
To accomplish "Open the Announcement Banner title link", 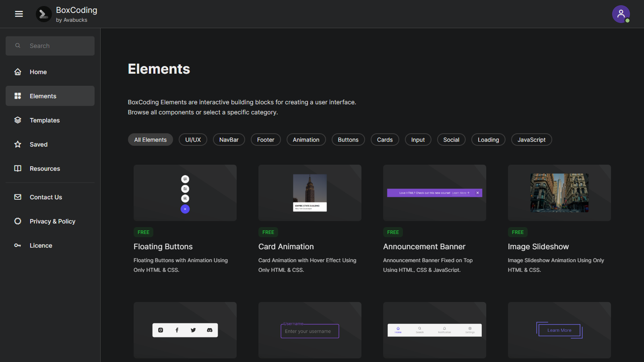I will (424, 246).
